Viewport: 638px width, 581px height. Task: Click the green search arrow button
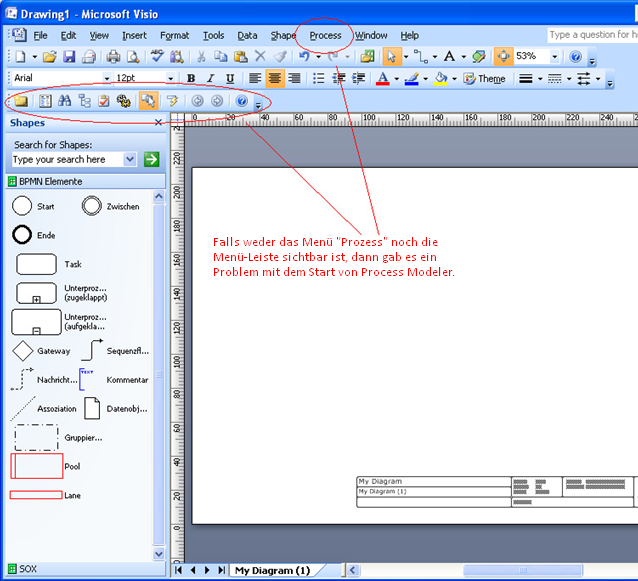(x=151, y=159)
